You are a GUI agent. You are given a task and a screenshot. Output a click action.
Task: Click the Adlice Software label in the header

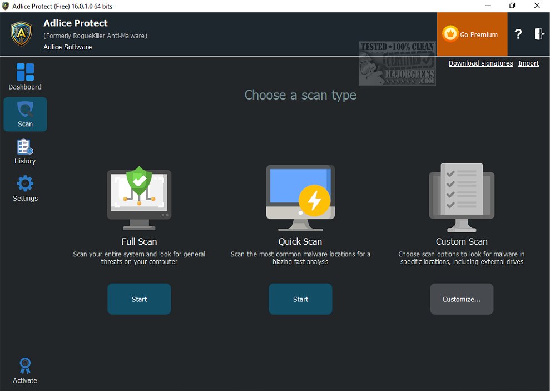(x=68, y=47)
